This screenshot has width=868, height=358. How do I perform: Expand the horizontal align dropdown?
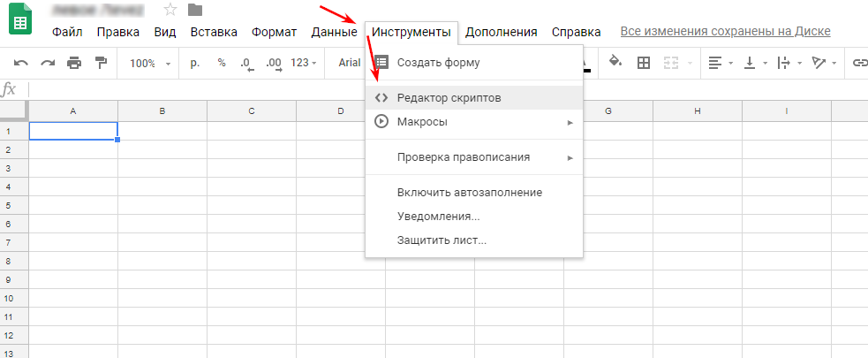pyautogui.click(x=719, y=64)
